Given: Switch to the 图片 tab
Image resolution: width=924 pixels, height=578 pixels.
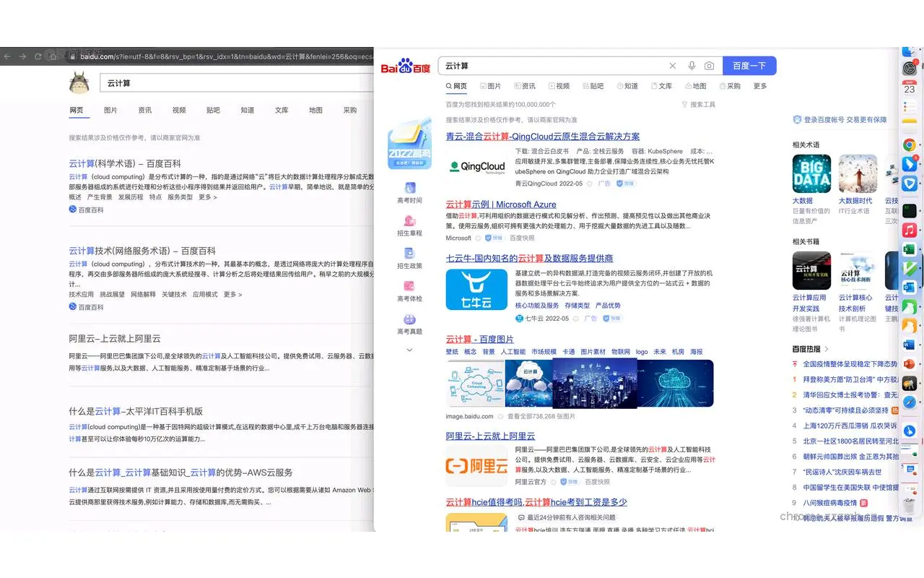Looking at the screenshot, I should point(493,86).
